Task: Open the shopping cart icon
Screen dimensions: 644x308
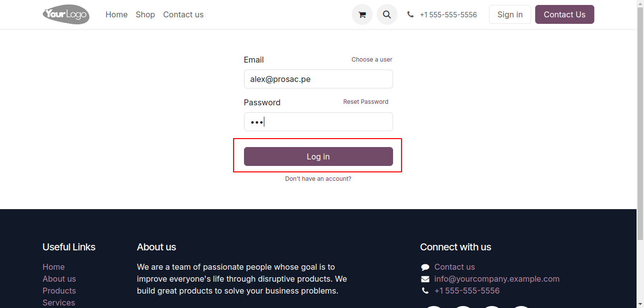Action: [362, 14]
